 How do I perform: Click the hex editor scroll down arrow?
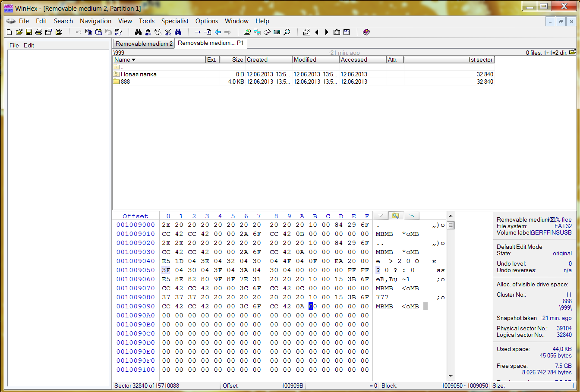coord(451,376)
